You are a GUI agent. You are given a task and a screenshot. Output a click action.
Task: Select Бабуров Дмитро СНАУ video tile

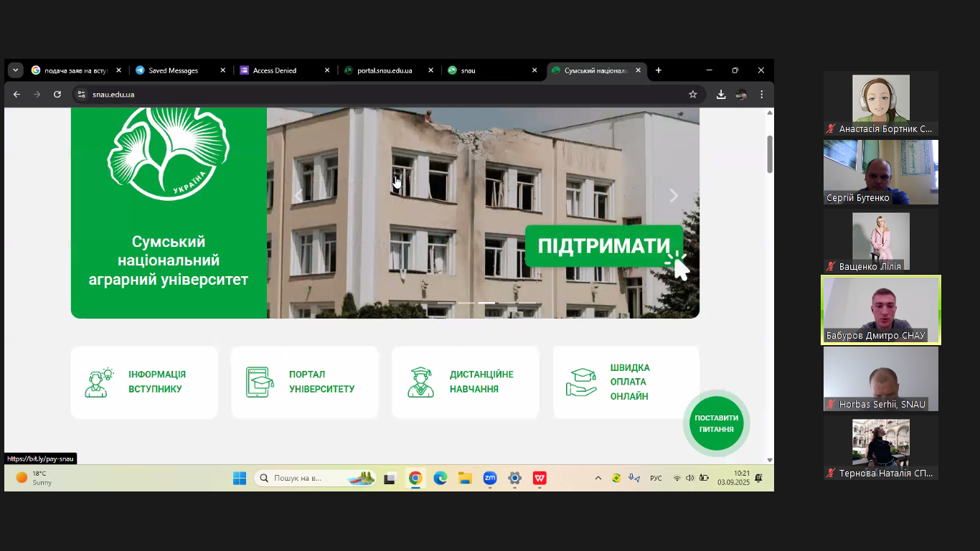pyautogui.click(x=881, y=310)
